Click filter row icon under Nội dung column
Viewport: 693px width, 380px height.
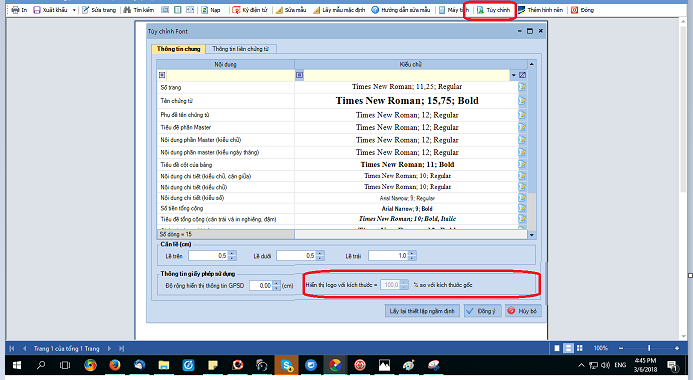click(162, 75)
